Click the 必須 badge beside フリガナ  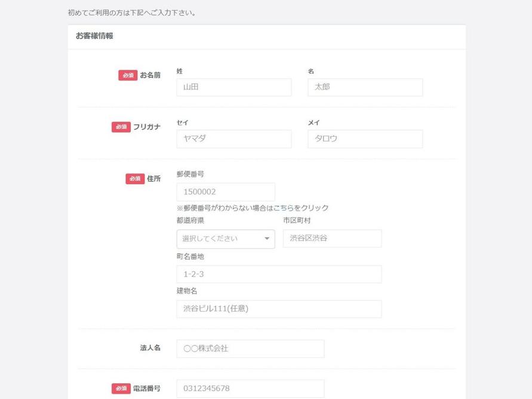click(121, 127)
